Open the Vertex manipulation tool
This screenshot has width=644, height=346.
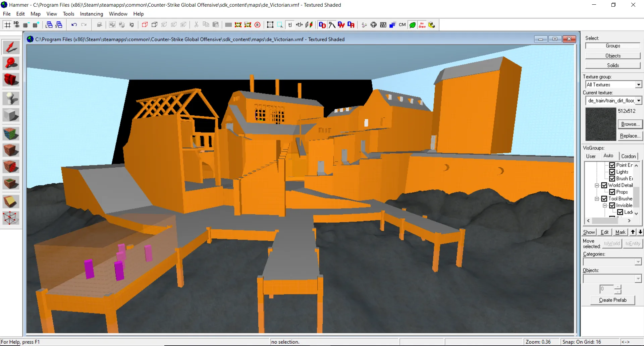tap(11, 218)
